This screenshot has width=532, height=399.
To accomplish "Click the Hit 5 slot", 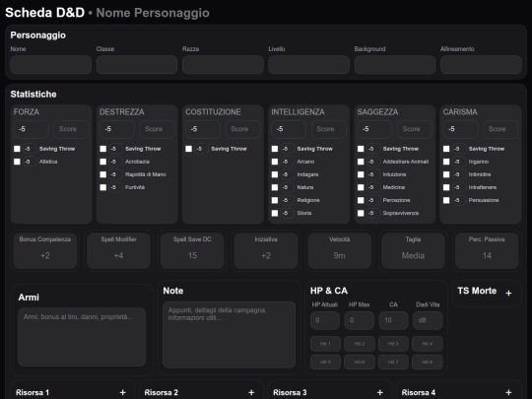I will pyautogui.click(x=325, y=362).
